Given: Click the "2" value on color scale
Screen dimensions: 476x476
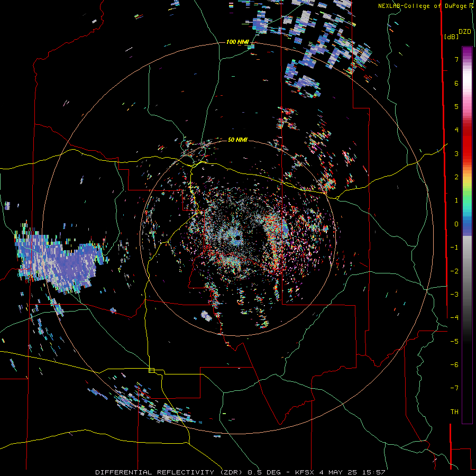Looking at the screenshot, I should 456,177.
